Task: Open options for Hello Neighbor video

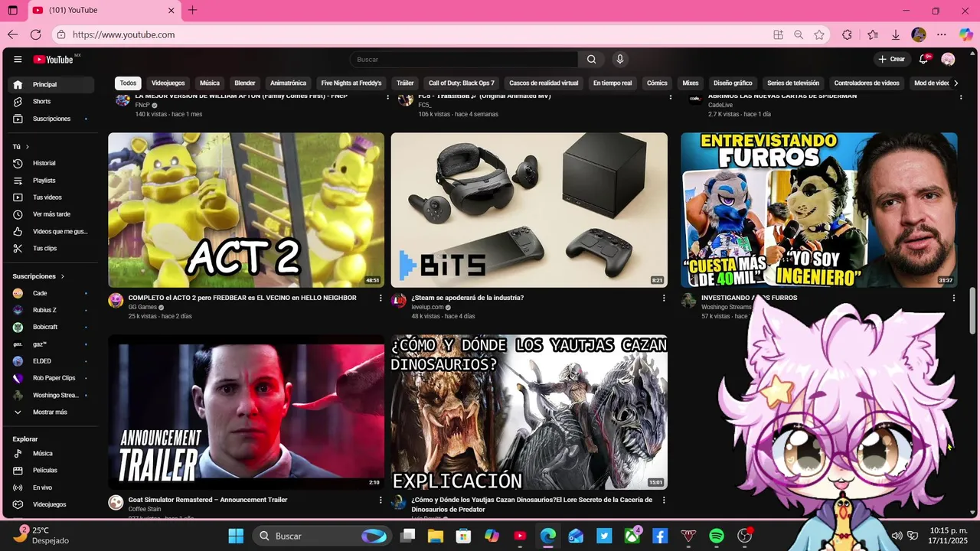Action: coord(381,298)
